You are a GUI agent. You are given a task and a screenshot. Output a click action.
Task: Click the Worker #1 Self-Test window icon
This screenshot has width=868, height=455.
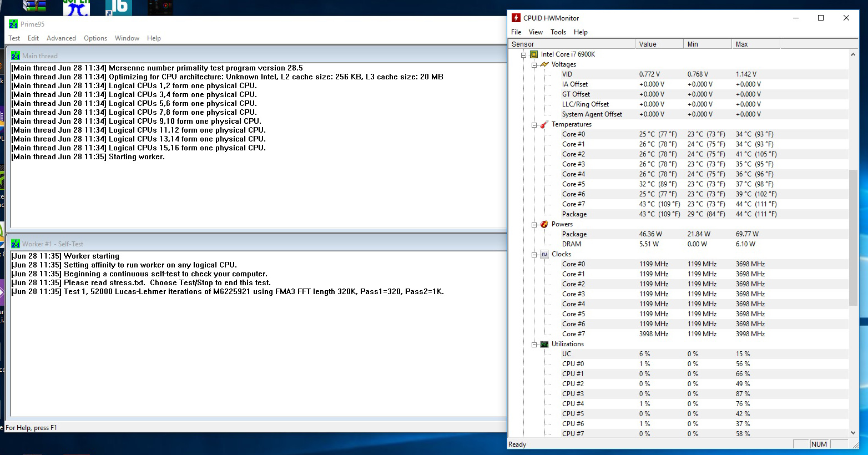pos(16,244)
